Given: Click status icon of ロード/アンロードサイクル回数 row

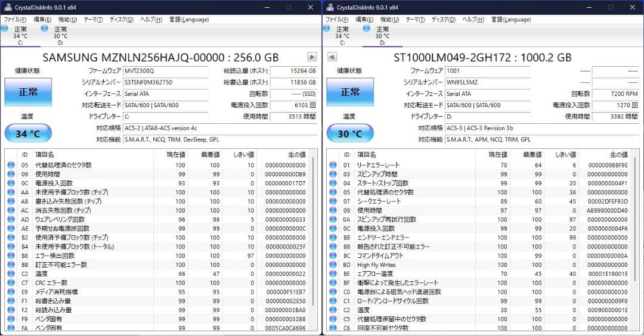Looking at the screenshot, I should tap(333, 301).
